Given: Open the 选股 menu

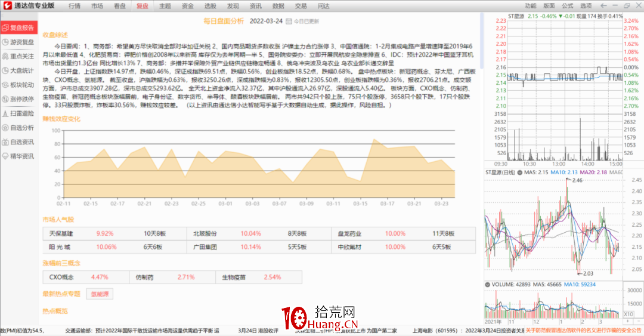Looking at the screenshot, I should (210, 6).
